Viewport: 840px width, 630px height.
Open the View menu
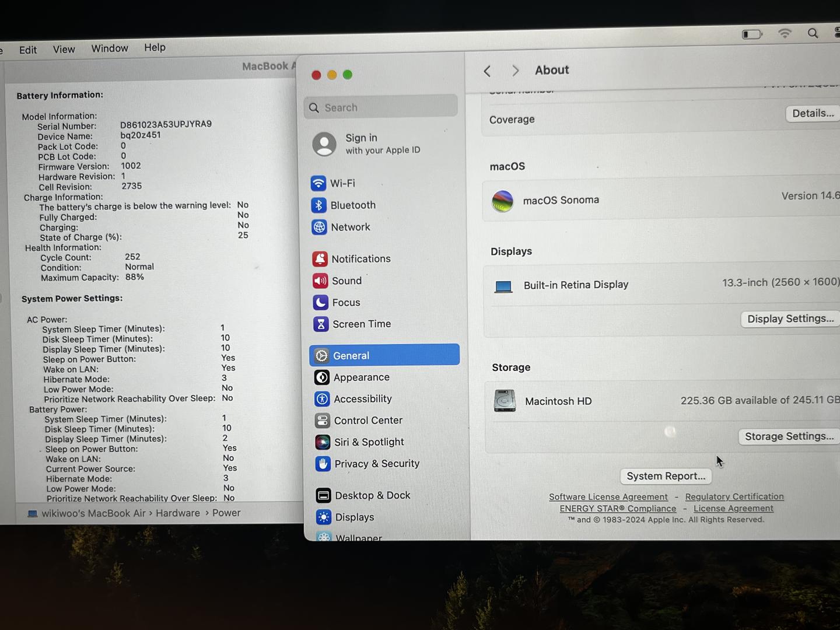64,50
